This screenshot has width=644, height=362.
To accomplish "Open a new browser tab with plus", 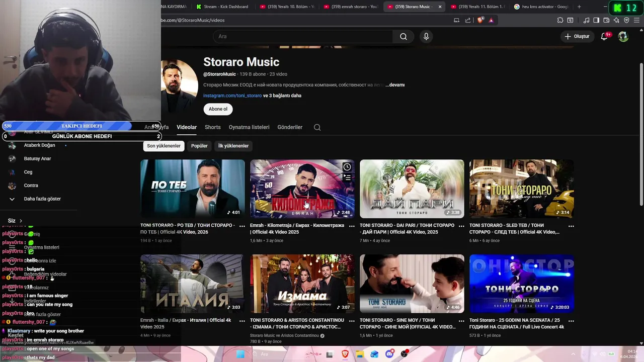I will (x=579, y=7).
